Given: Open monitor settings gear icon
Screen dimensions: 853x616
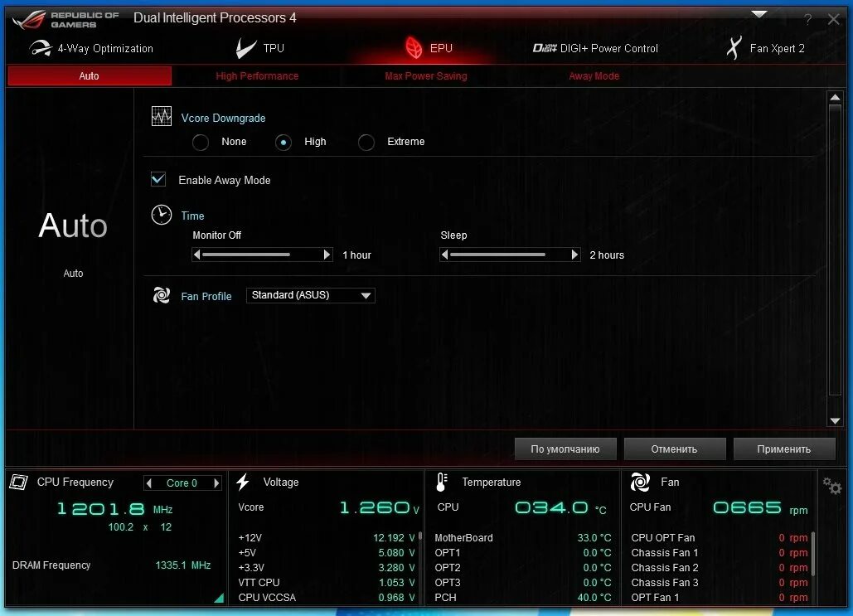Looking at the screenshot, I should 831,485.
